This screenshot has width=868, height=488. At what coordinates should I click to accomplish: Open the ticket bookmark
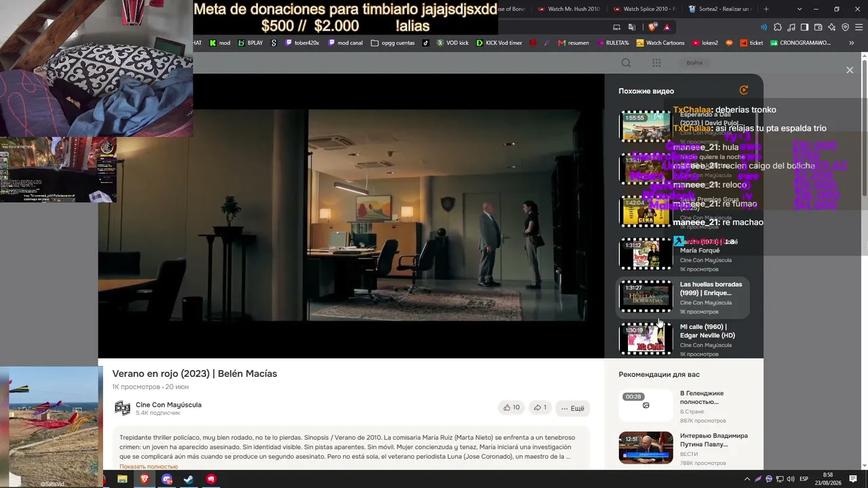click(x=751, y=43)
